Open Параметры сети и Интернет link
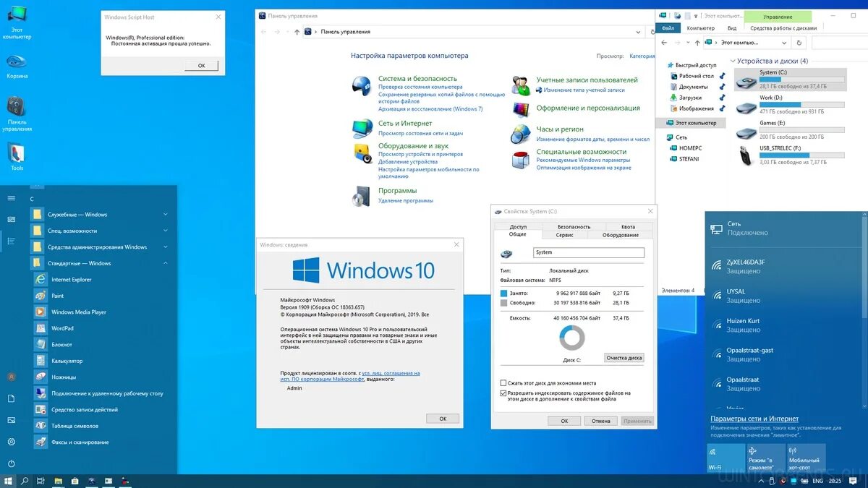The height and width of the screenshot is (488, 868). pyautogui.click(x=754, y=419)
